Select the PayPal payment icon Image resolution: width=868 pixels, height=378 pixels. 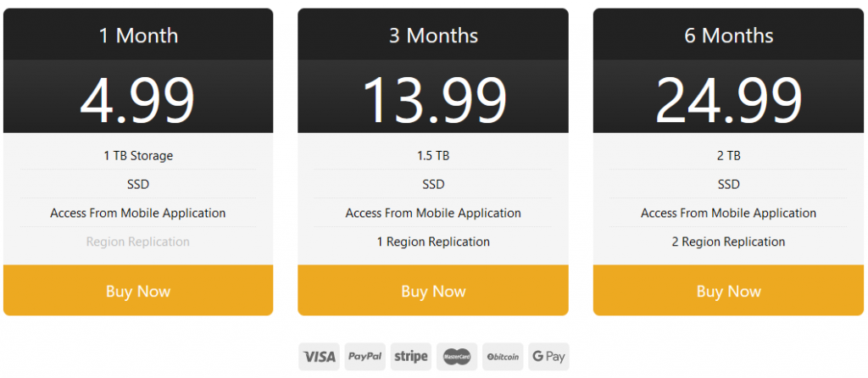364,357
